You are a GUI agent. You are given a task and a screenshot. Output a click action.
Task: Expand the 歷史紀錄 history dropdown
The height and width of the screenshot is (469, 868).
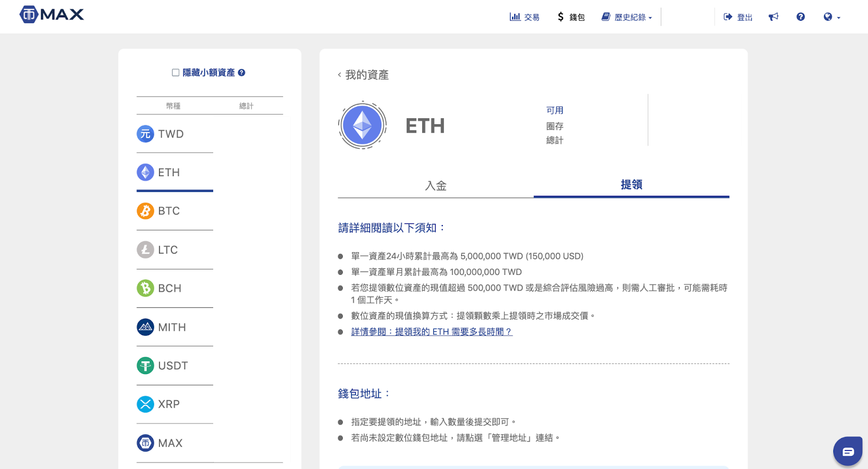point(627,17)
